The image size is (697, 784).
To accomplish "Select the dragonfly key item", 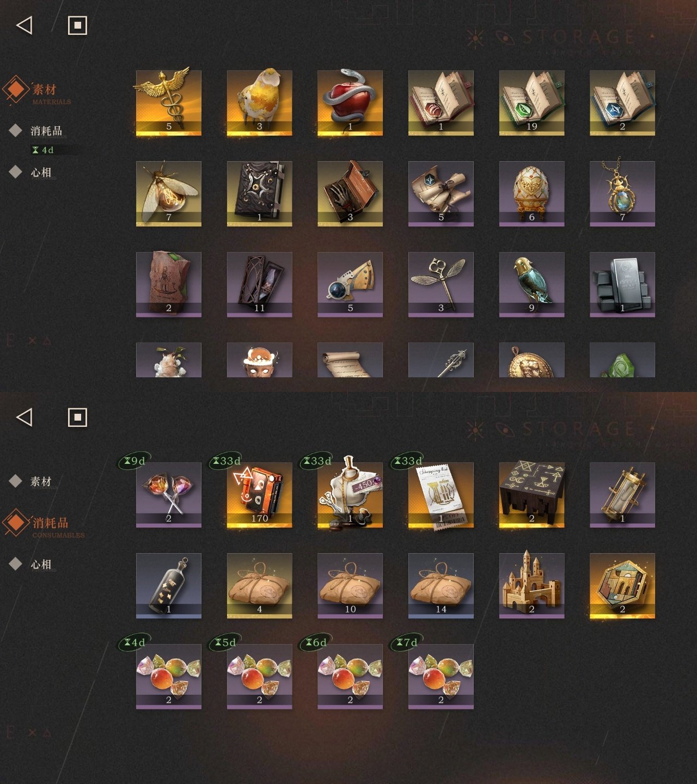I will click(x=441, y=284).
